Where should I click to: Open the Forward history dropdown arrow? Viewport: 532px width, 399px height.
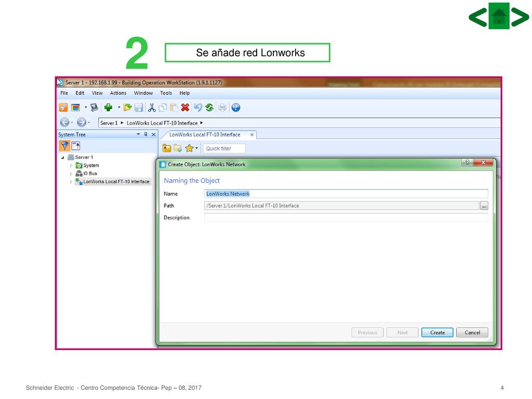[89, 123]
